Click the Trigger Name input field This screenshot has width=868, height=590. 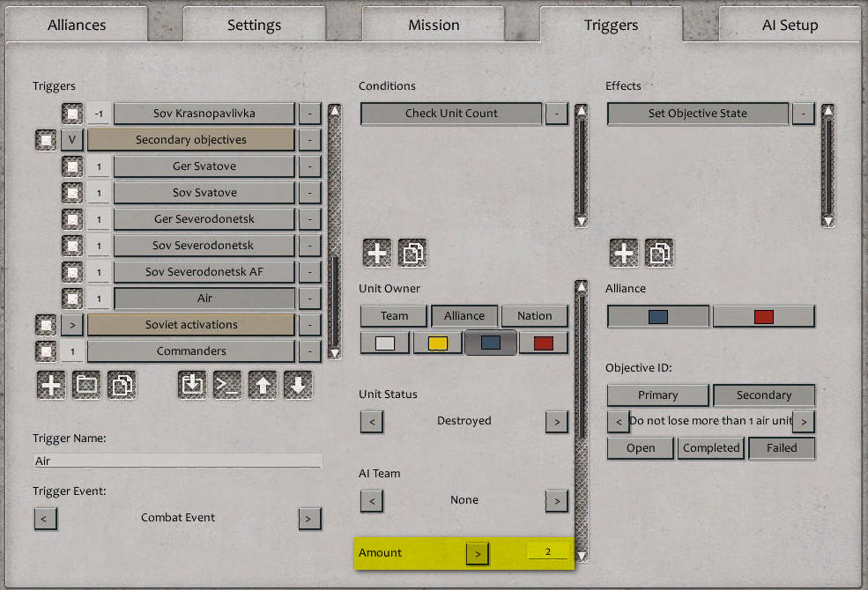[x=178, y=461]
